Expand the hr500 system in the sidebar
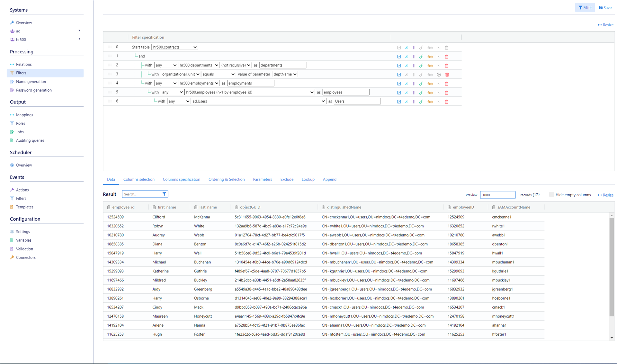Viewport: 617px width, 364px height. (79, 39)
